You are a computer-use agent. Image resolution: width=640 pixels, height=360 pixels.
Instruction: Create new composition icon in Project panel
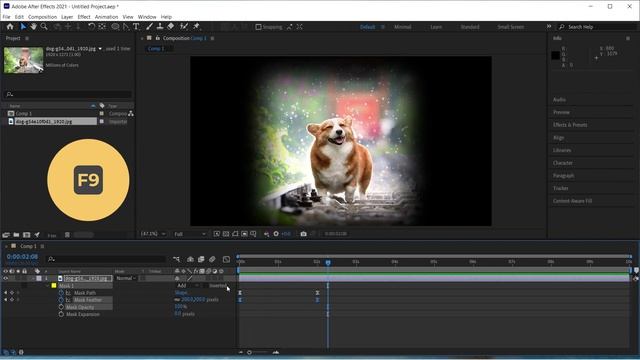(27, 235)
